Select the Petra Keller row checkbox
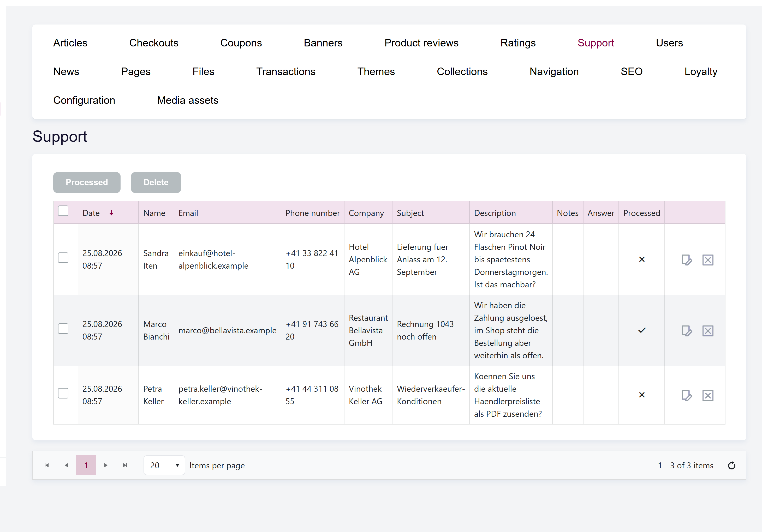This screenshot has width=762, height=532. click(x=63, y=393)
